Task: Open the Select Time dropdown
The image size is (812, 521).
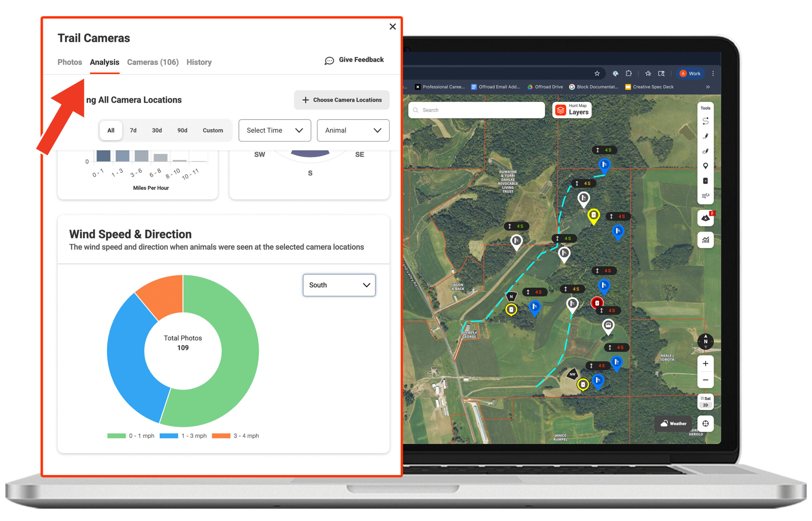Action: [x=274, y=131]
